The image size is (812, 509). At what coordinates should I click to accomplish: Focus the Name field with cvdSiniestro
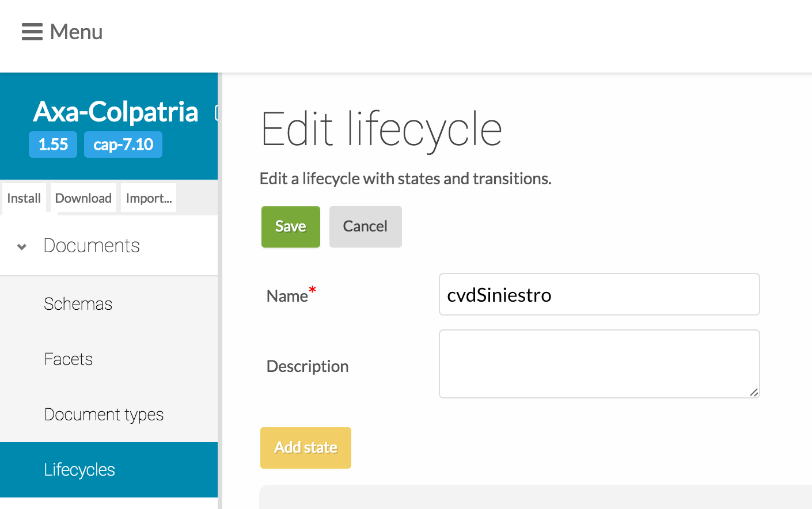(x=599, y=294)
